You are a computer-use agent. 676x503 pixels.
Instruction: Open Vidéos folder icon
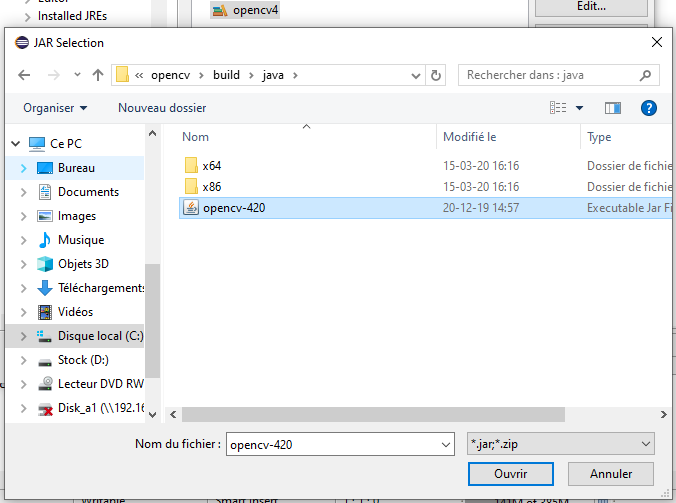(x=45, y=312)
